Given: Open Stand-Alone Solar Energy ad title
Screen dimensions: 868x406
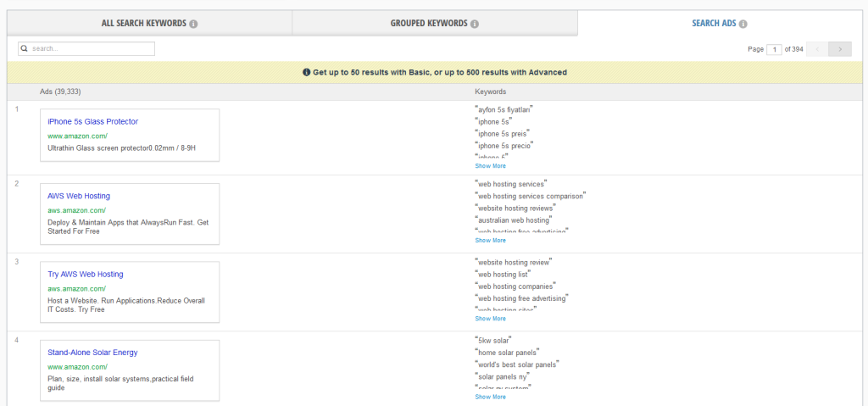Looking at the screenshot, I should 92,353.
